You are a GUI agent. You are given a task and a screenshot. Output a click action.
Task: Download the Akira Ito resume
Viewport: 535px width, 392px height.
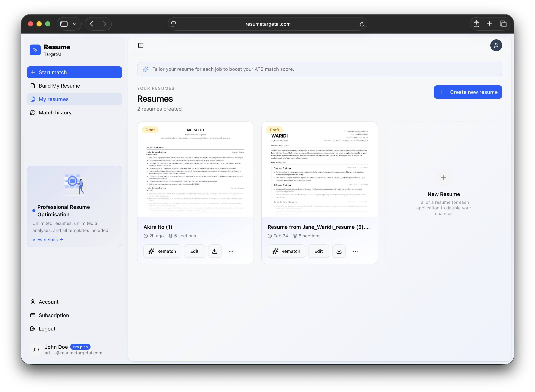(214, 251)
